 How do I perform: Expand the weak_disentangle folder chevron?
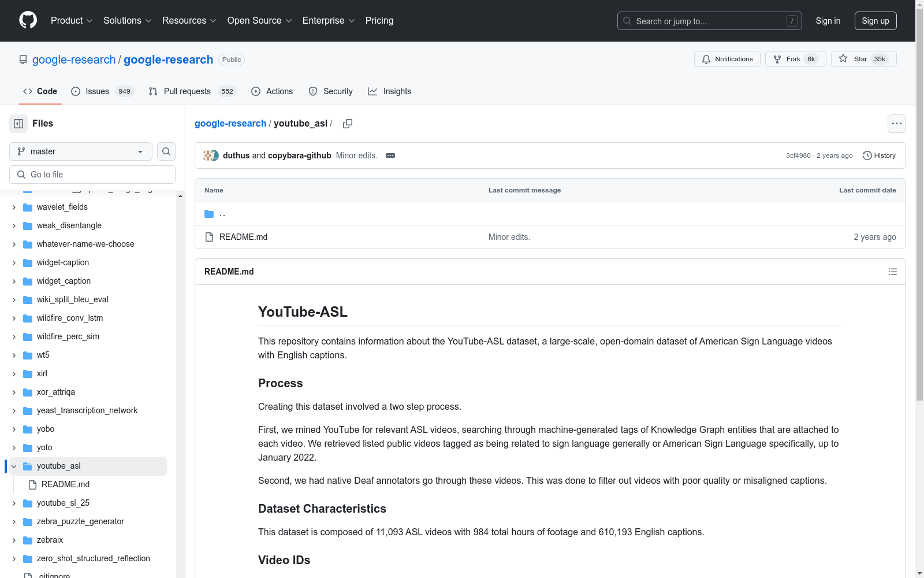(14, 226)
